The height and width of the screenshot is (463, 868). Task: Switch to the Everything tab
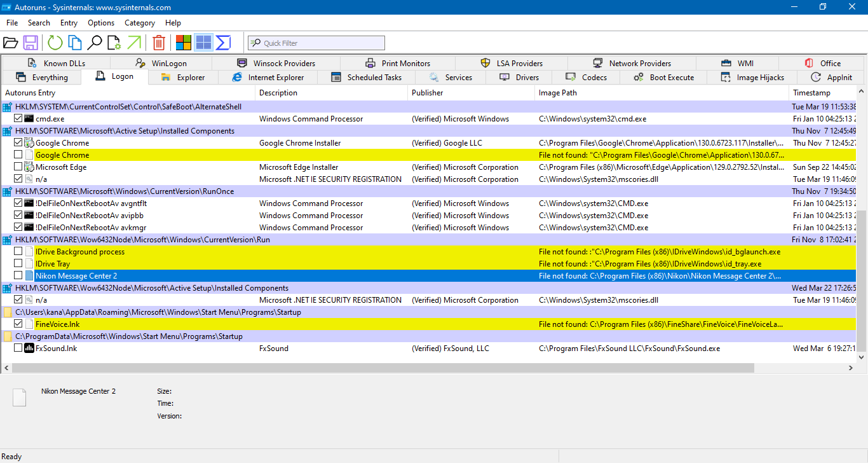[x=41, y=78]
